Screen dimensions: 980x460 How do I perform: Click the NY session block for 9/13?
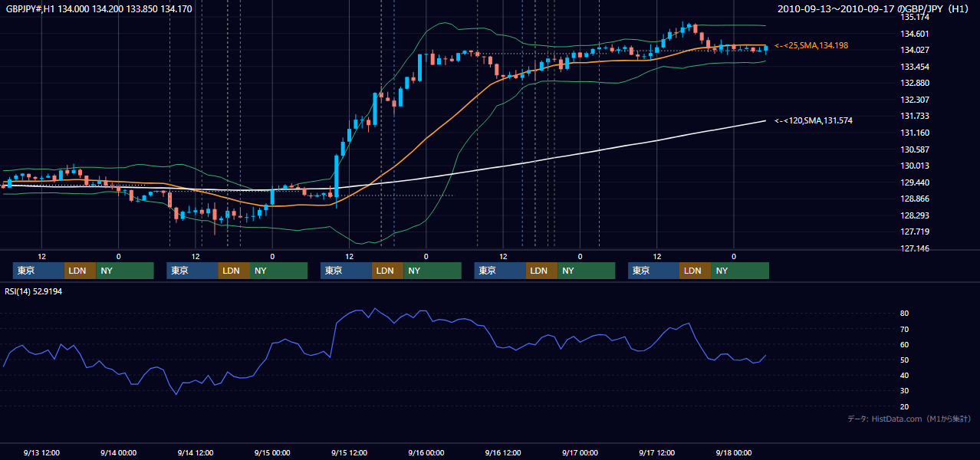pyautogui.click(x=125, y=271)
